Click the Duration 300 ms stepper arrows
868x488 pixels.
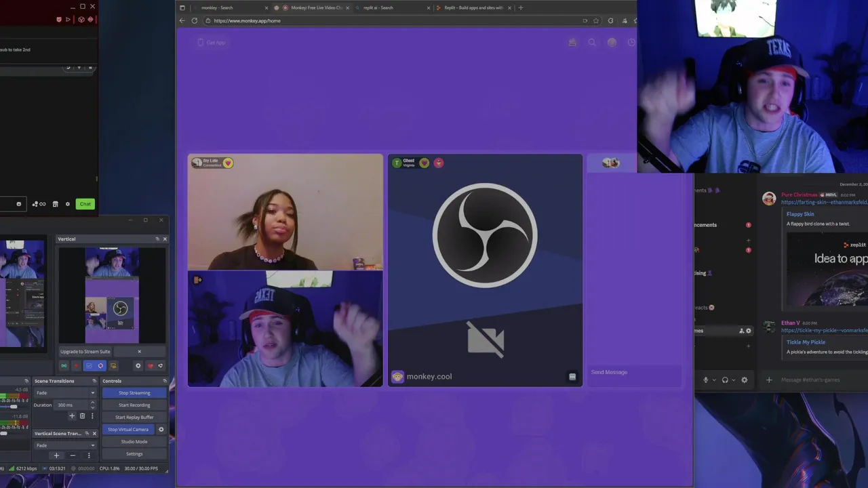pos(92,405)
